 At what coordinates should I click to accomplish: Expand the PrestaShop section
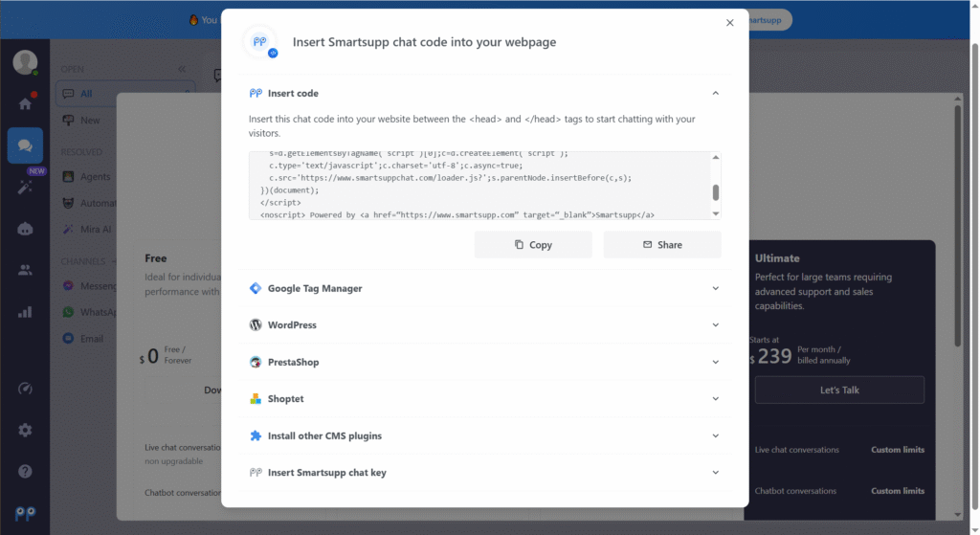[x=716, y=362]
